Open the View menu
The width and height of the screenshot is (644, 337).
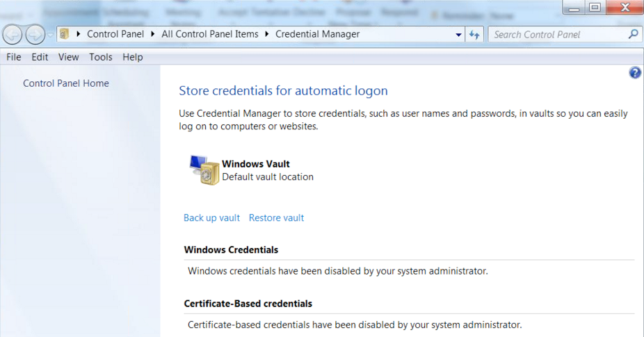click(68, 57)
